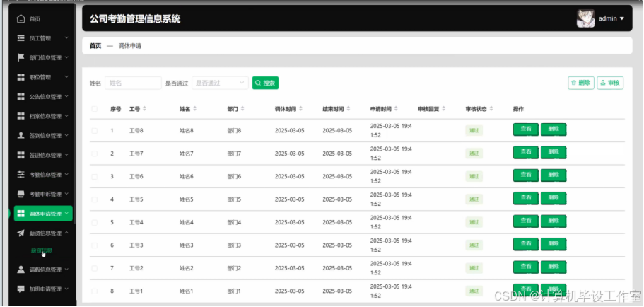This screenshot has width=644, height=307.
Task: Click the 通过 status tag for 工号6
Action: (474, 177)
